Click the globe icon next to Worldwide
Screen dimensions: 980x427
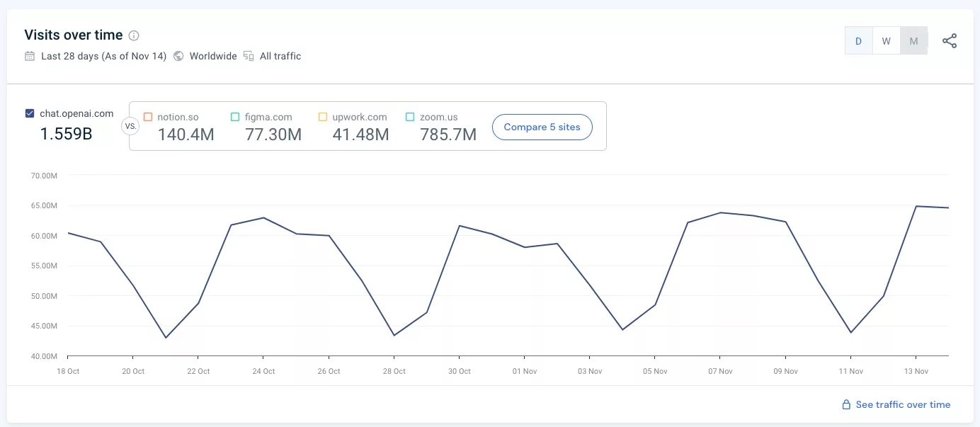(x=178, y=56)
